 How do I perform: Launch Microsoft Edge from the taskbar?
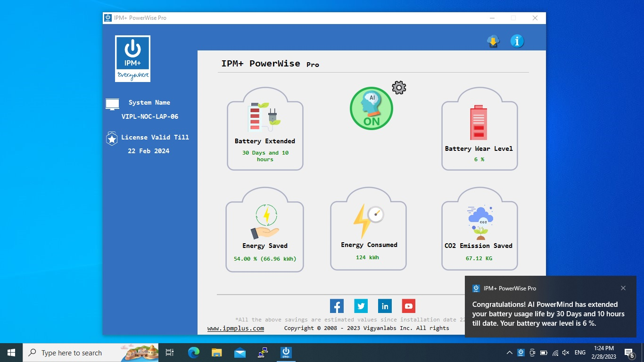point(194,353)
